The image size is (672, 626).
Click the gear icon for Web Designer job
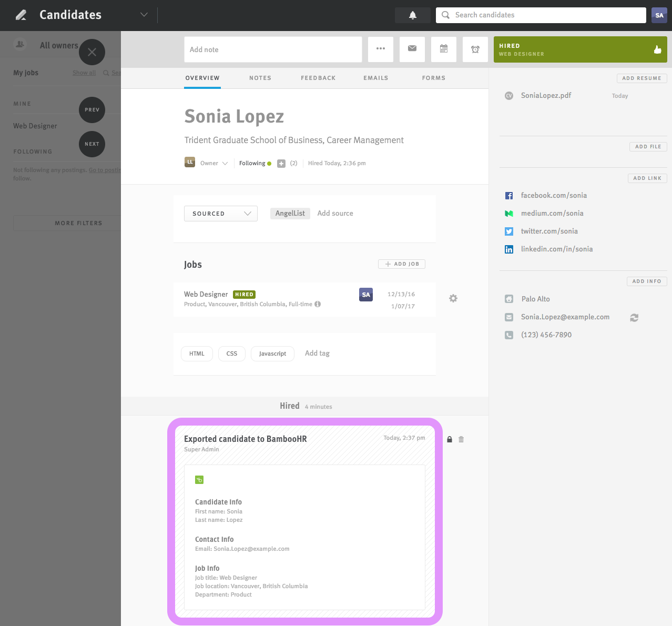pos(453,298)
